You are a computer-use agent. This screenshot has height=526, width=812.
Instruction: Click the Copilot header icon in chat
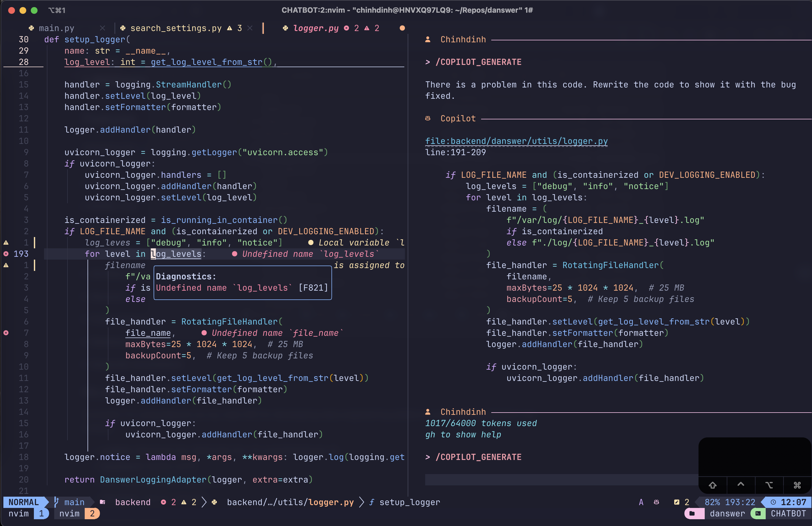coord(428,118)
